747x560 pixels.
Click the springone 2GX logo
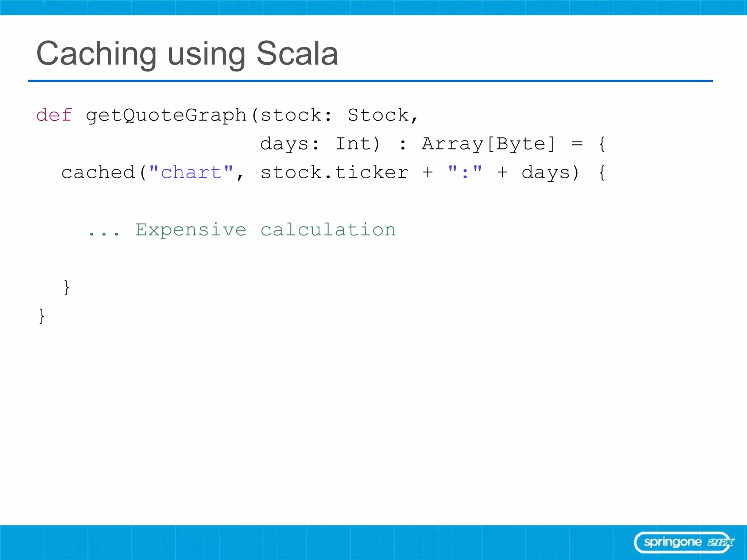(x=684, y=542)
